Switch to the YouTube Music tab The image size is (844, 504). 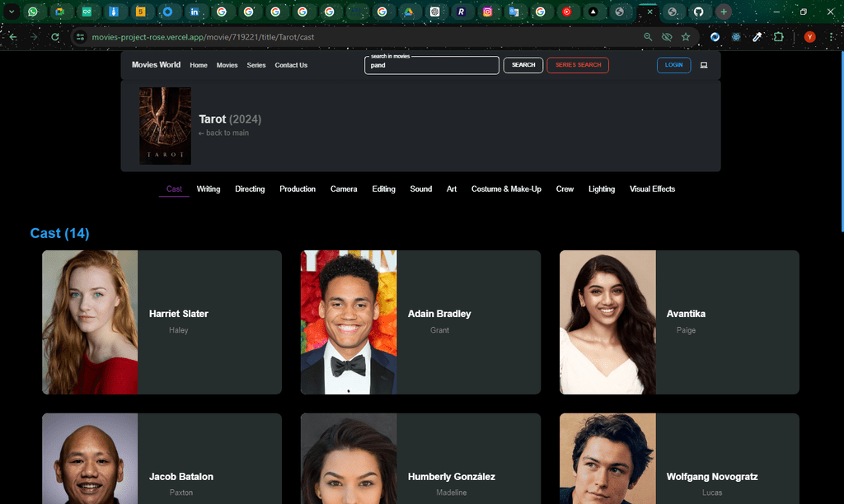(x=567, y=12)
